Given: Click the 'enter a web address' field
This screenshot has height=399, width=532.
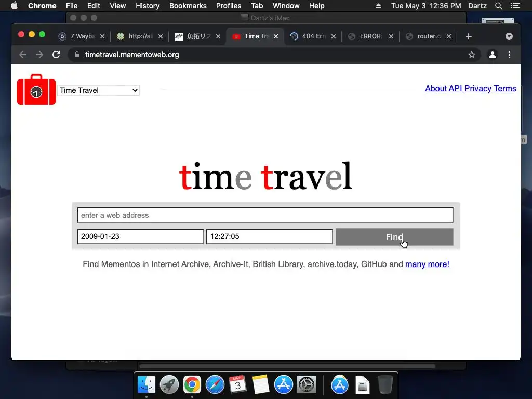Looking at the screenshot, I should click(265, 215).
